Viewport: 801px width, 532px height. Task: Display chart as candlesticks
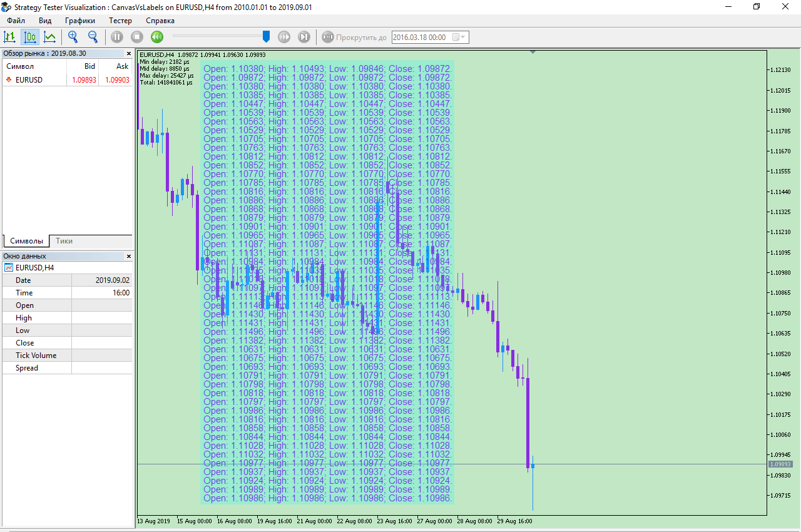[x=29, y=37]
